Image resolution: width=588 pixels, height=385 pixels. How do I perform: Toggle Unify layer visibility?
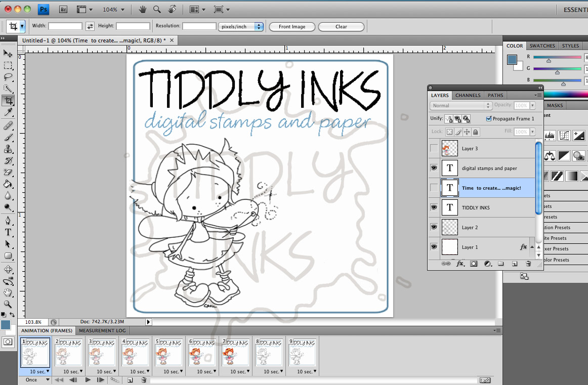pos(457,119)
